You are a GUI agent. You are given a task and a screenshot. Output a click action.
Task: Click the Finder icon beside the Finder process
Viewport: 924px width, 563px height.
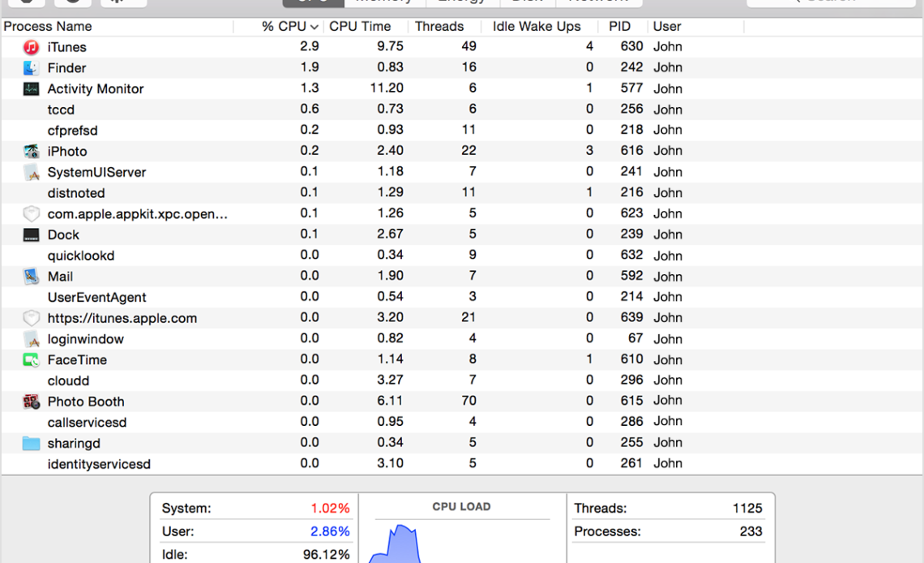tap(32, 68)
